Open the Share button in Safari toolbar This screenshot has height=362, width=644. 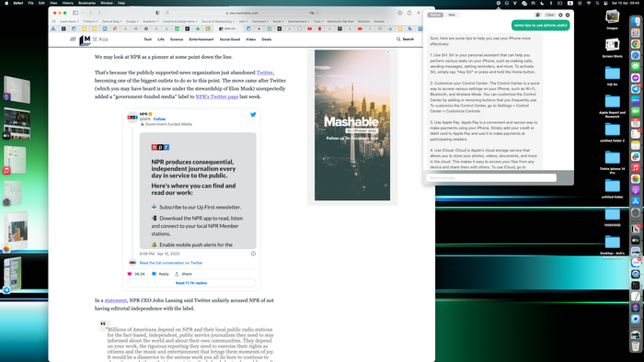(x=409, y=13)
